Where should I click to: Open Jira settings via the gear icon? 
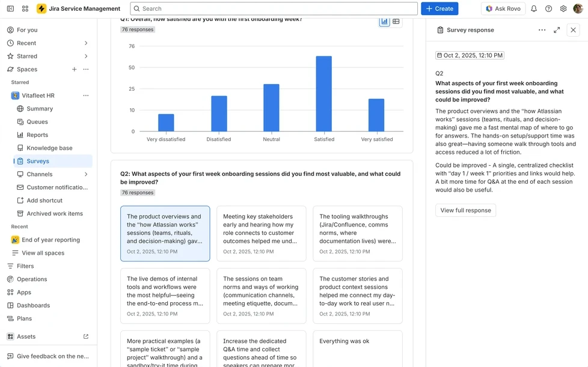563,8
